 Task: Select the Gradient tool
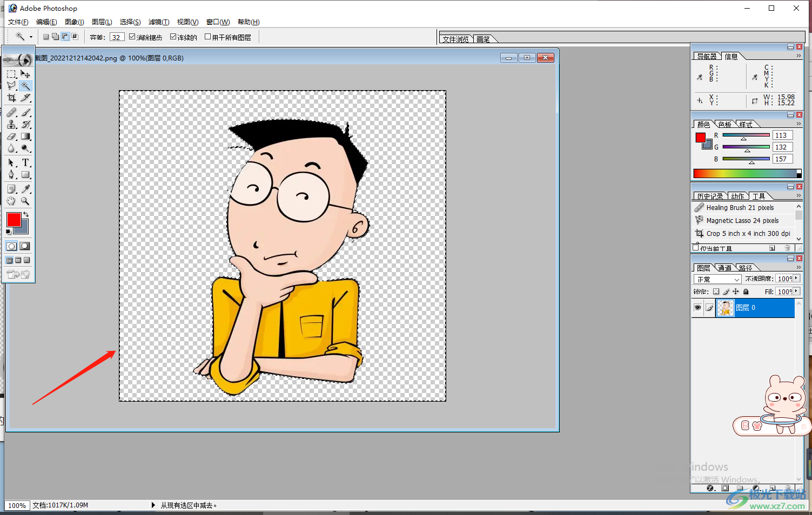click(25, 136)
